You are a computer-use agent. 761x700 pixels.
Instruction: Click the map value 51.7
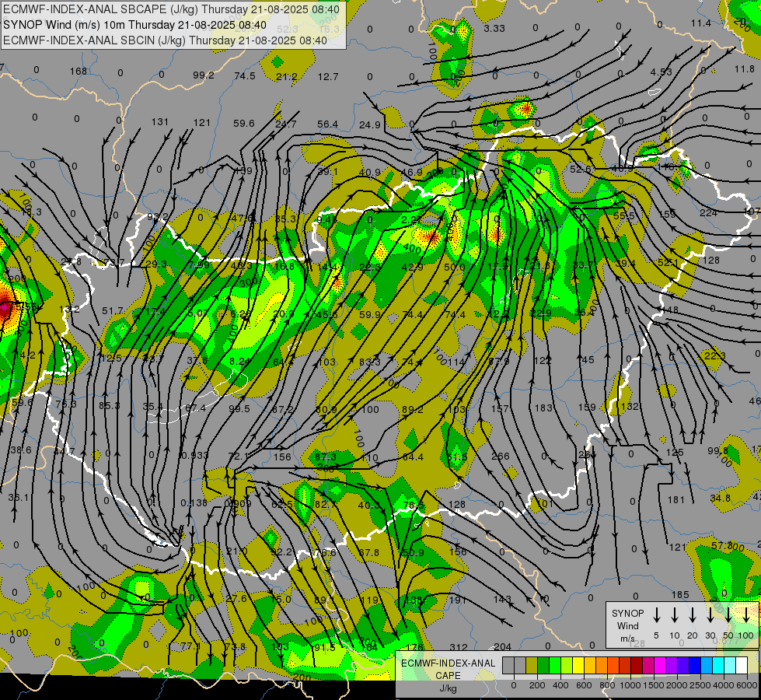(x=113, y=310)
